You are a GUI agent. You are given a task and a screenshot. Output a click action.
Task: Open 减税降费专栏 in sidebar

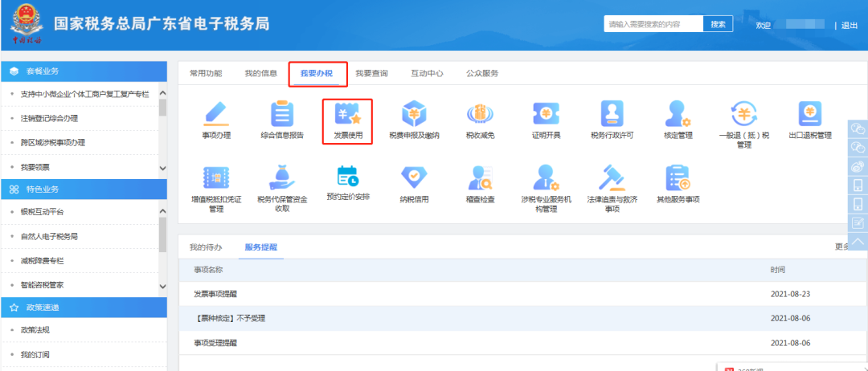(x=42, y=261)
